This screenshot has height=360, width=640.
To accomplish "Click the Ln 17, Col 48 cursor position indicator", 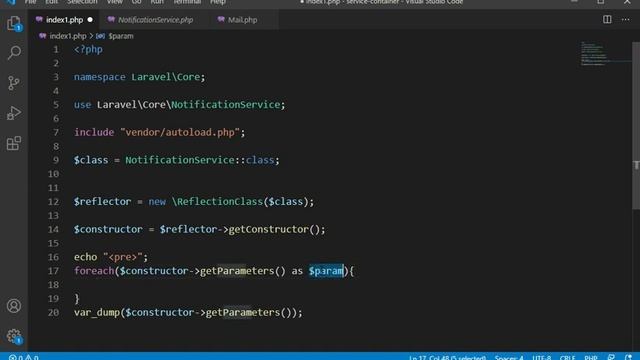I will 447,357.
